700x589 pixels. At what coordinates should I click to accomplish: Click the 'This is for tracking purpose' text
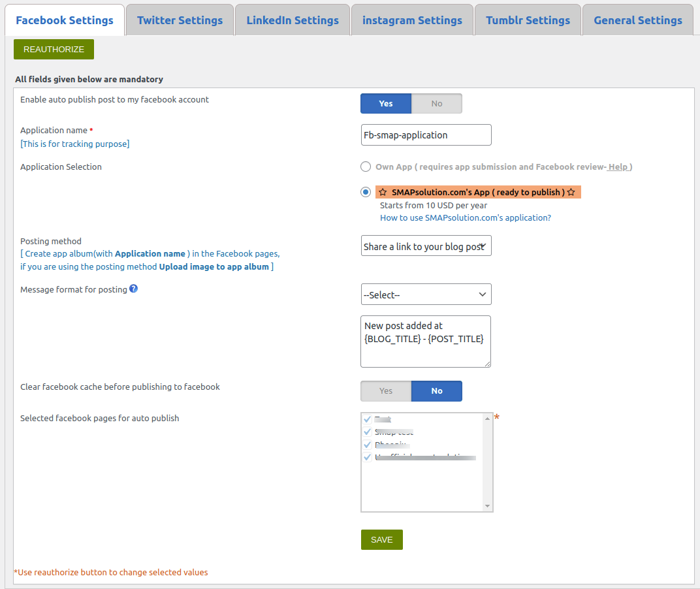pos(75,144)
